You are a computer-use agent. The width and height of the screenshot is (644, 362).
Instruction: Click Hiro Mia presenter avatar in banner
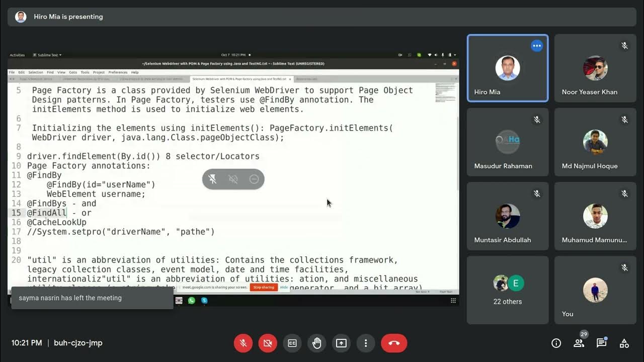click(21, 17)
